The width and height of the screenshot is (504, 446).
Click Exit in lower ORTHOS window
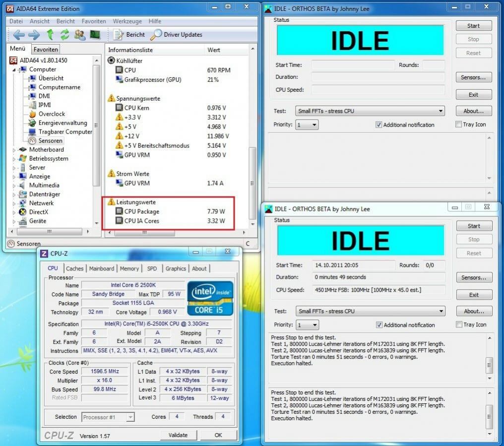pyautogui.click(x=474, y=295)
